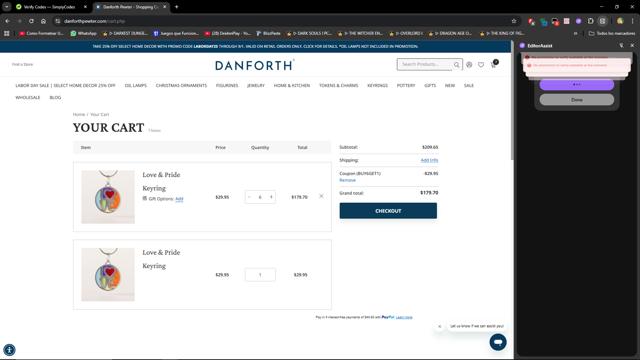This screenshot has height=360, width=640.
Task: Open the Chrome three-dot menu
Action: click(x=633, y=21)
